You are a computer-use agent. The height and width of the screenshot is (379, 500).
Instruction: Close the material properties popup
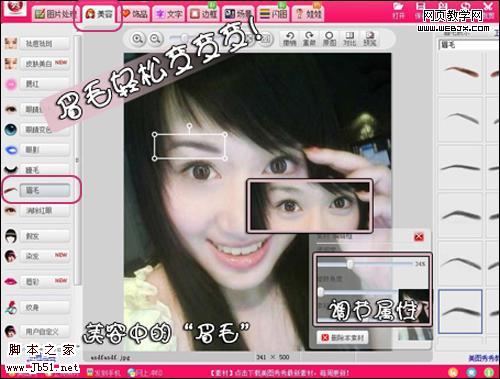(x=419, y=237)
